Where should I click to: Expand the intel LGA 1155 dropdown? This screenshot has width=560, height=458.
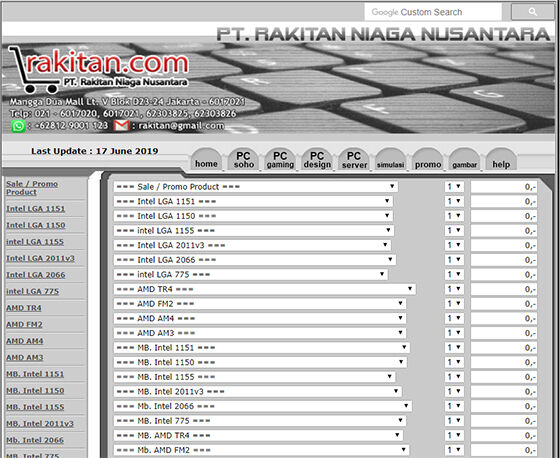click(x=254, y=230)
